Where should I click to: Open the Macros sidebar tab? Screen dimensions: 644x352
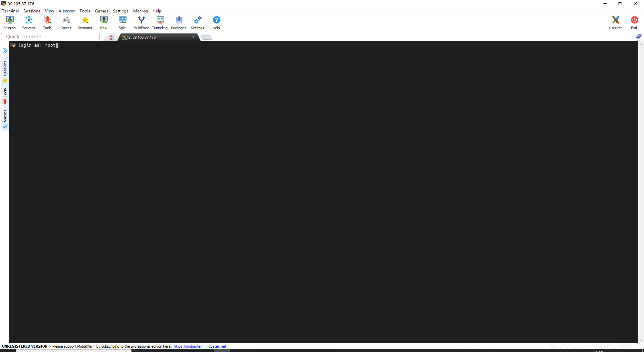point(5,119)
